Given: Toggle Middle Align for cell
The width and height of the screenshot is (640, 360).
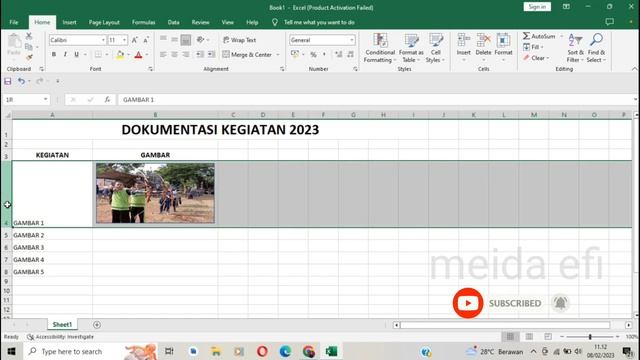Looking at the screenshot, I should [174, 39].
